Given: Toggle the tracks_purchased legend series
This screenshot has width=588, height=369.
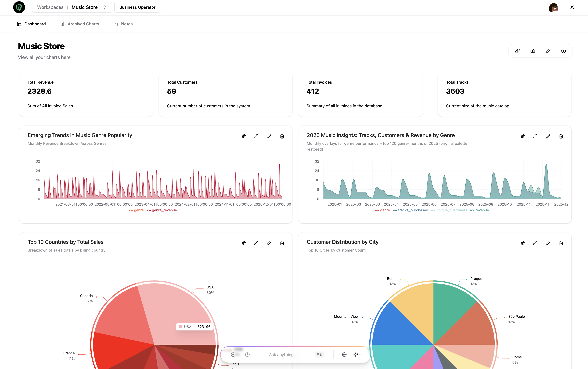Looking at the screenshot, I should [x=410, y=210].
